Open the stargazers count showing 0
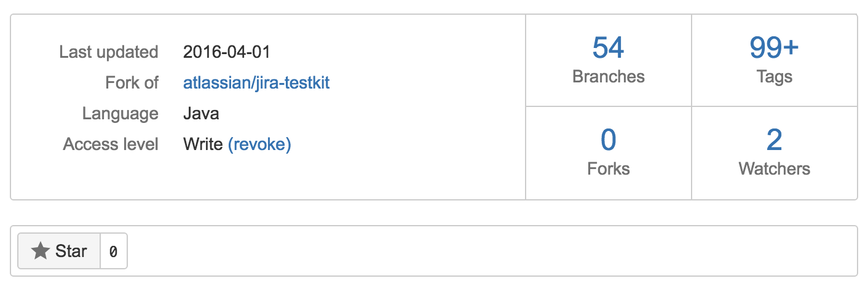 click(x=113, y=251)
